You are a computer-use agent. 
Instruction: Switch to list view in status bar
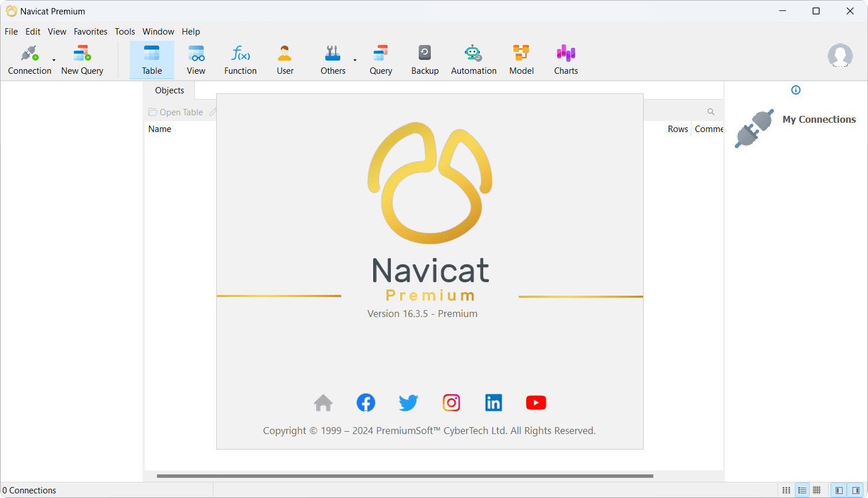802,490
